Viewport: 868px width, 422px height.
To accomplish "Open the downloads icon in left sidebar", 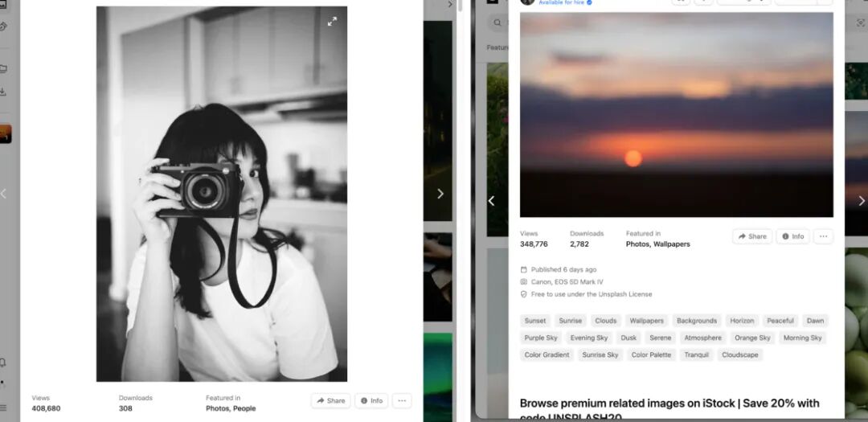I will [x=3, y=92].
